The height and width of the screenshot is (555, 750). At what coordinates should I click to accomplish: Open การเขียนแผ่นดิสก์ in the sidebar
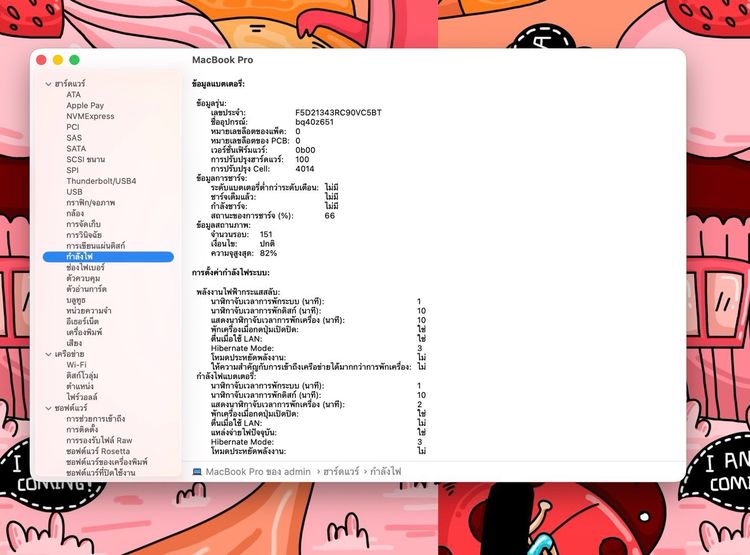[x=96, y=245]
